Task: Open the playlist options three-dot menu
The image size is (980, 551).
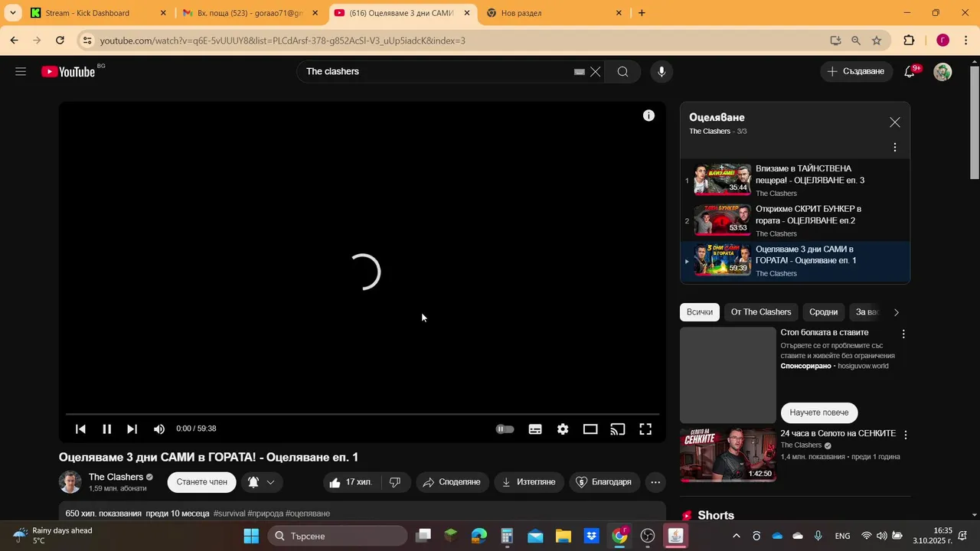Action: pyautogui.click(x=895, y=147)
